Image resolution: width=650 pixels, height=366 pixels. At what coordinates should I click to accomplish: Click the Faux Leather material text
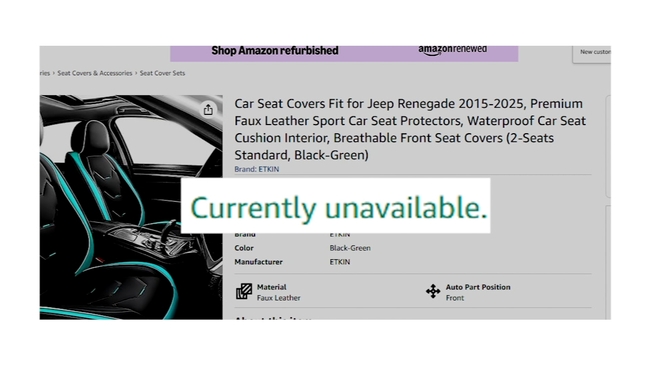(279, 298)
